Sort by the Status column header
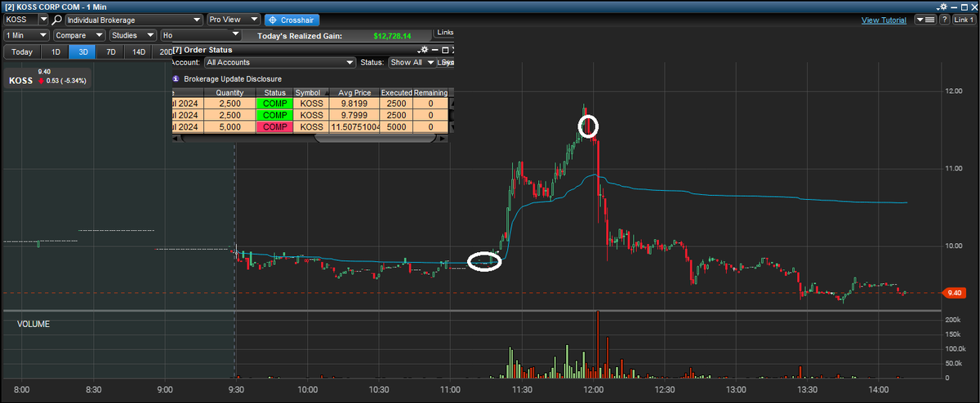Viewport: 980px width, 403px height. [x=275, y=93]
